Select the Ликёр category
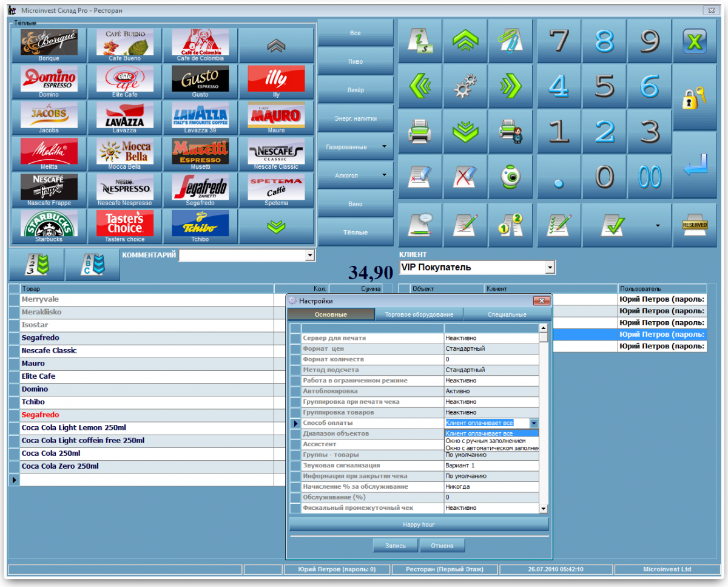This screenshot has width=728, height=587. [356, 90]
